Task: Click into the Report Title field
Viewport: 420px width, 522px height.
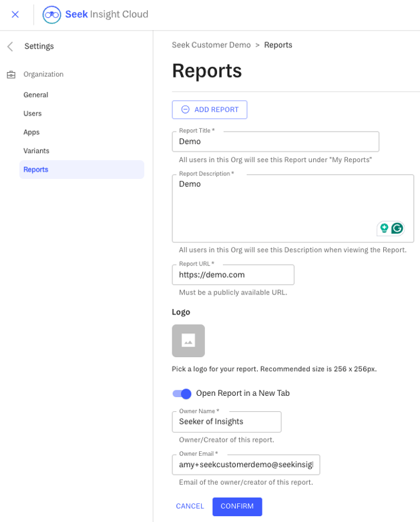Action: (x=276, y=142)
